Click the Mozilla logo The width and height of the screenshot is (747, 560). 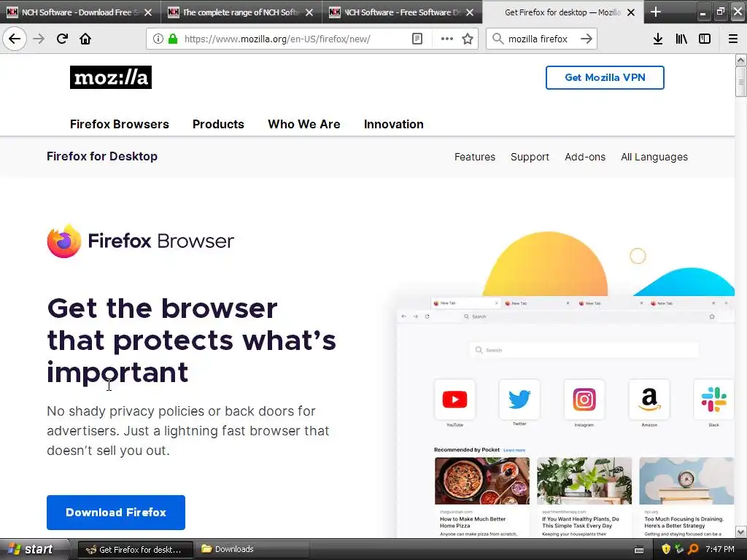[x=111, y=77]
